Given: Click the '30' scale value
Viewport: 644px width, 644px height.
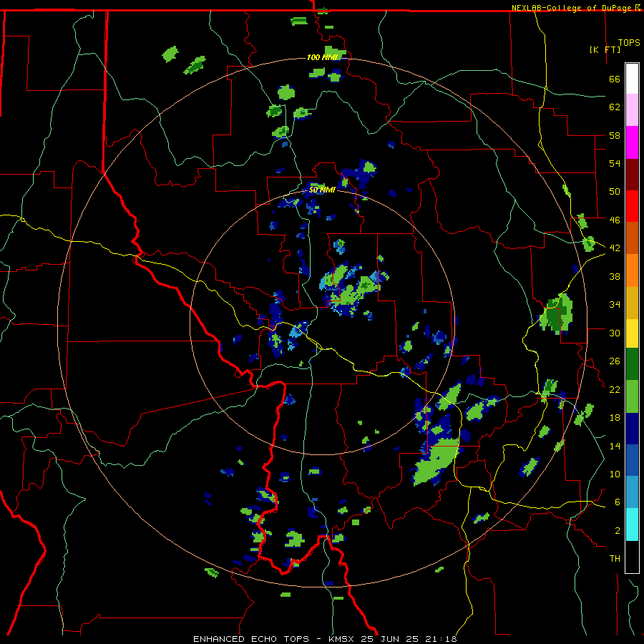Looking at the screenshot, I should [615, 333].
